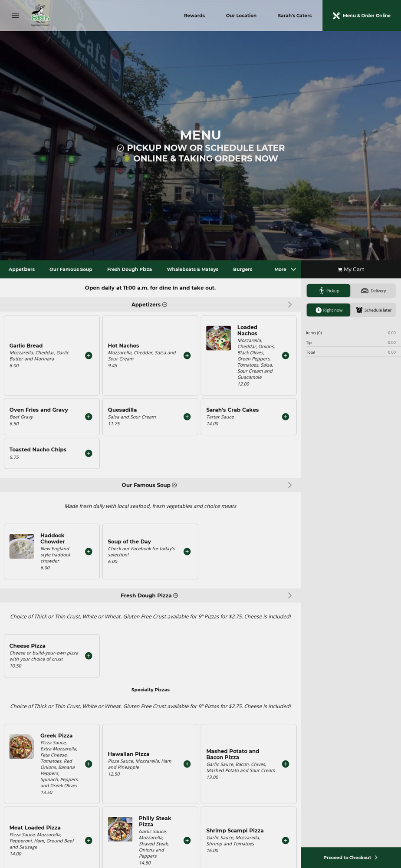Screen dimensions: 401x868
Task: Jump to Appetizers category tab
Action: pyautogui.click(x=22, y=270)
